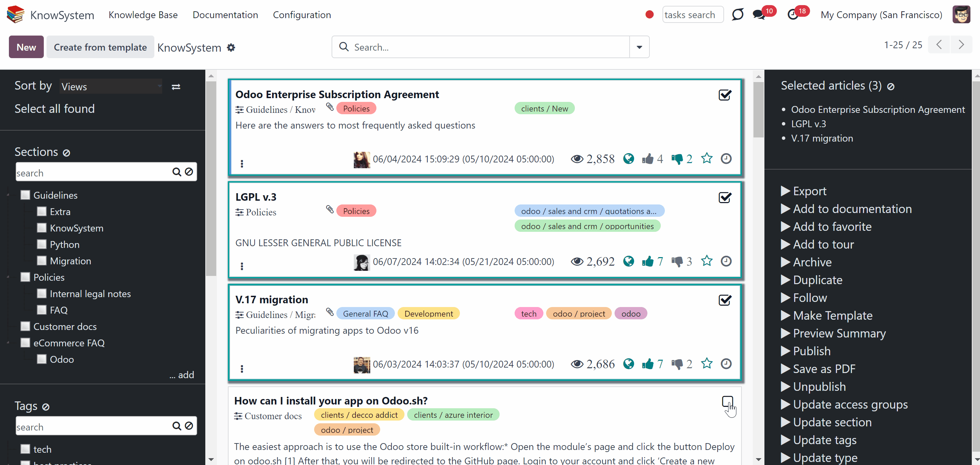Open settings gear next to KnowSystem title
The image size is (980, 465).
(231, 48)
